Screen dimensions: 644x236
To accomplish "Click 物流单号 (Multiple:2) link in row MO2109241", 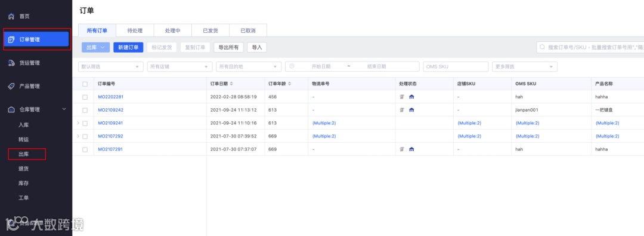I will click(x=324, y=123).
